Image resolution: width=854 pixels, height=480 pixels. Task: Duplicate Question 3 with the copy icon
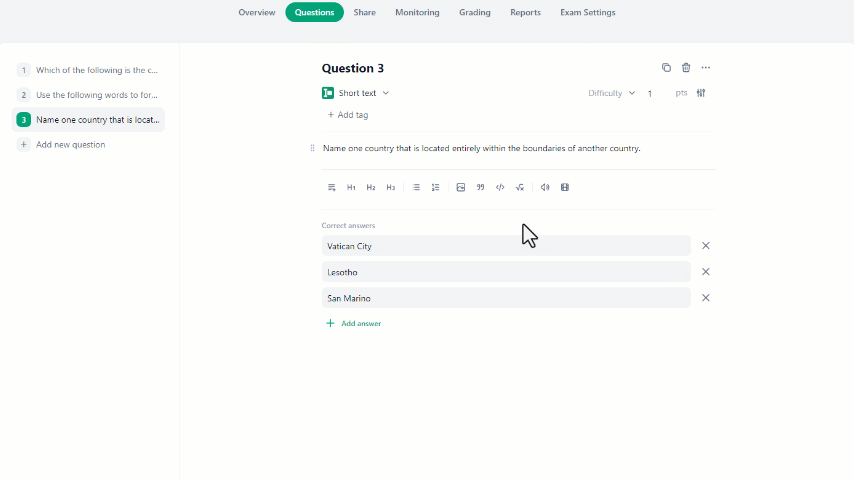coord(666,68)
